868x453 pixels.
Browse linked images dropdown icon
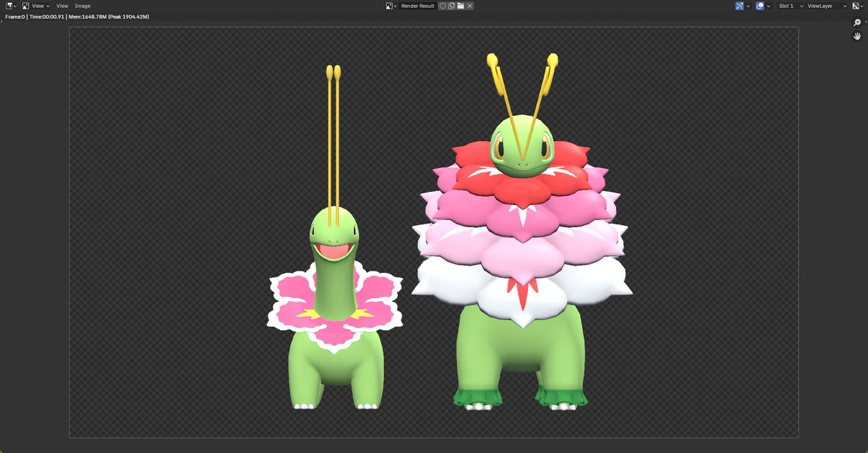click(391, 6)
